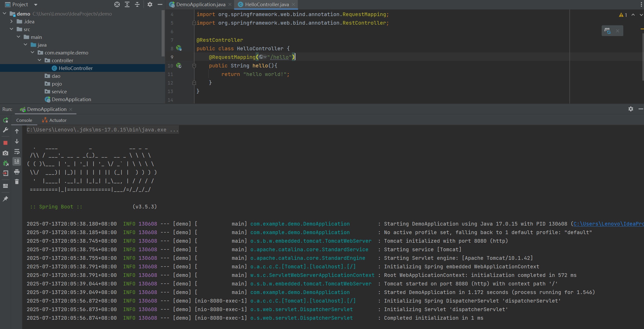Screen dimensions: 644x329
Task: Click Expand All in the Project toolbar
Action: [x=127, y=4]
